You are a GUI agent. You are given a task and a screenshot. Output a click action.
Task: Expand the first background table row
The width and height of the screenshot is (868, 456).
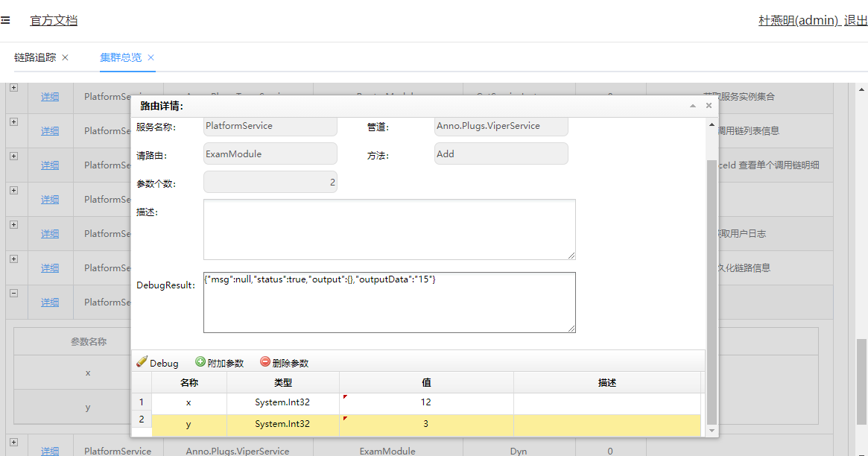point(14,87)
